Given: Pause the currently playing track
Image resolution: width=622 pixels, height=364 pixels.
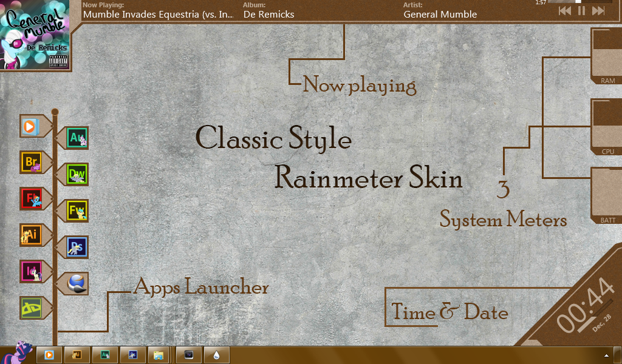Looking at the screenshot, I should (x=582, y=10).
